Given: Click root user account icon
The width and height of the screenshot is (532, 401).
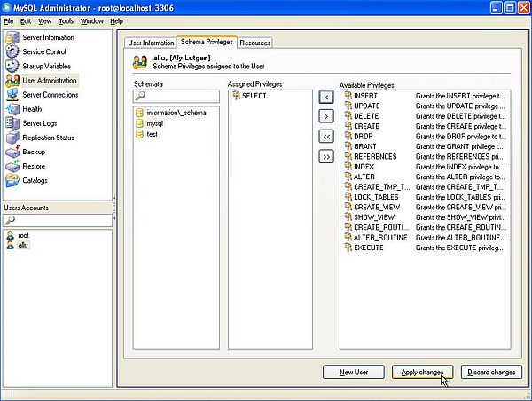Looking at the screenshot, I should (x=11, y=235).
